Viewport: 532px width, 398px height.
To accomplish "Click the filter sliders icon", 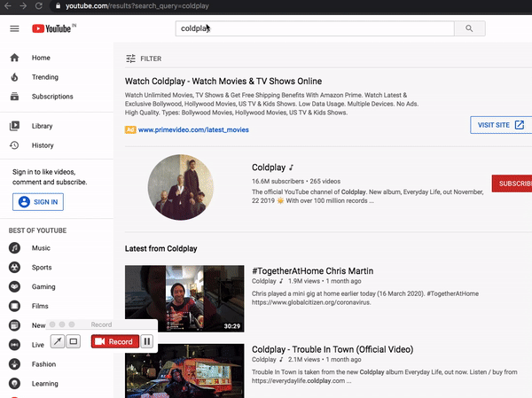I will click(x=130, y=59).
